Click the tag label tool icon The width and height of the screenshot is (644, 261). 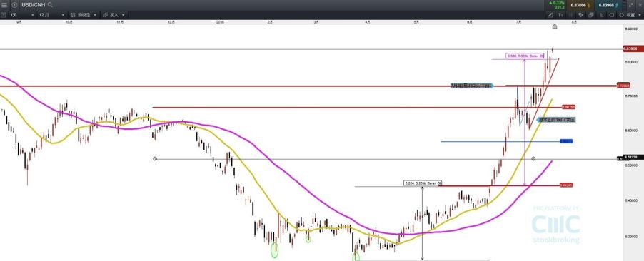(612, 15)
